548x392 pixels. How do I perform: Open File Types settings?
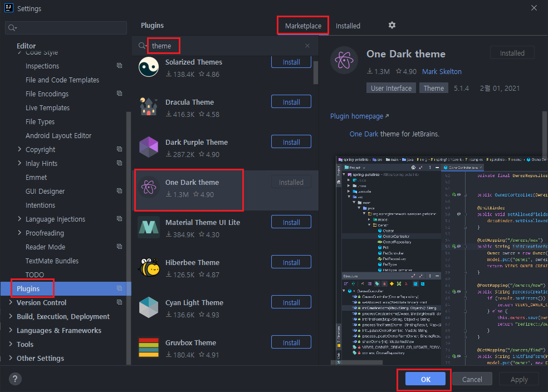click(x=40, y=121)
